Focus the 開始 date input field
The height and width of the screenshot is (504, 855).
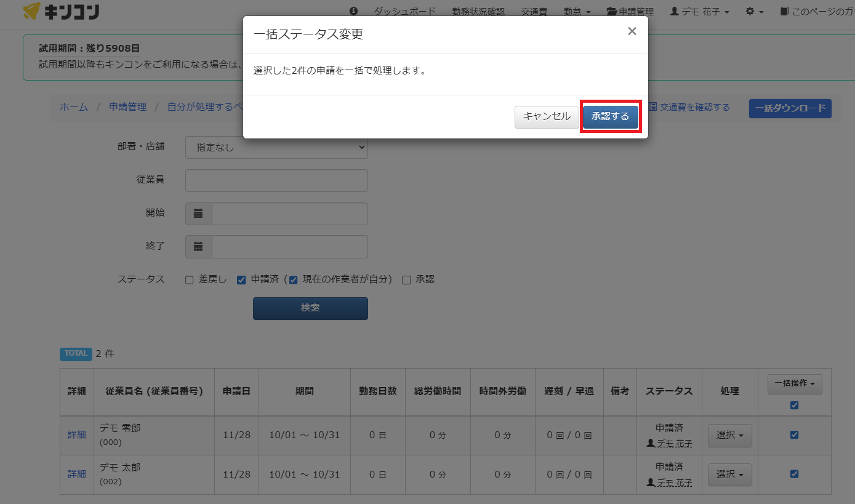[x=290, y=214]
